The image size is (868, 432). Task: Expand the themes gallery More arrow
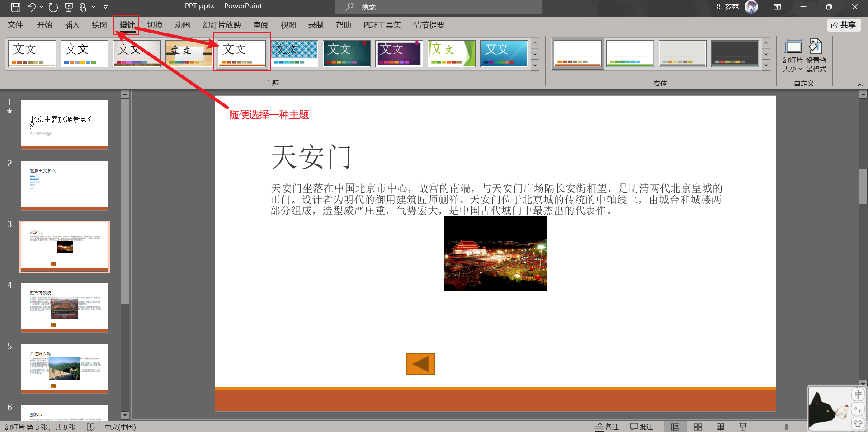(x=535, y=65)
